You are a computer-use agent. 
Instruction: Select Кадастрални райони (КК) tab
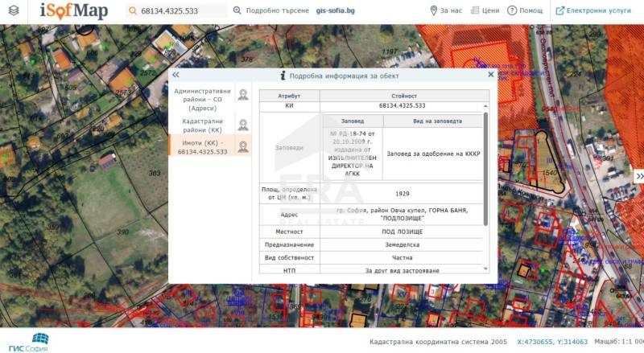202,125
